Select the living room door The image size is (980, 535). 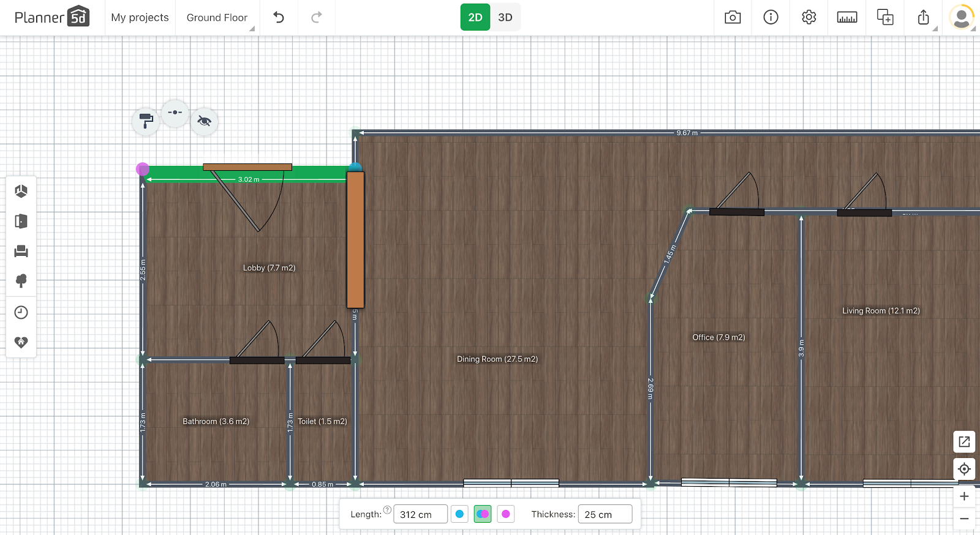point(864,212)
